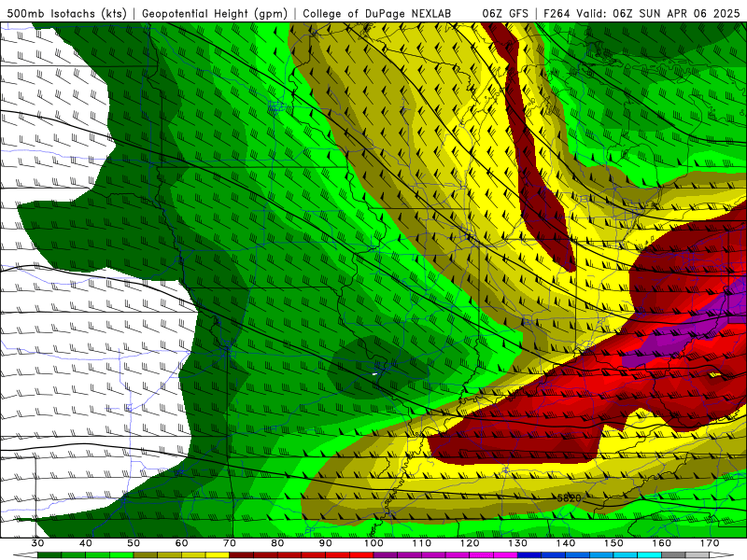The height and width of the screenshot is (560, 747).
Task: Click the '30' knot legend label
Action: (x=37, y=543)
